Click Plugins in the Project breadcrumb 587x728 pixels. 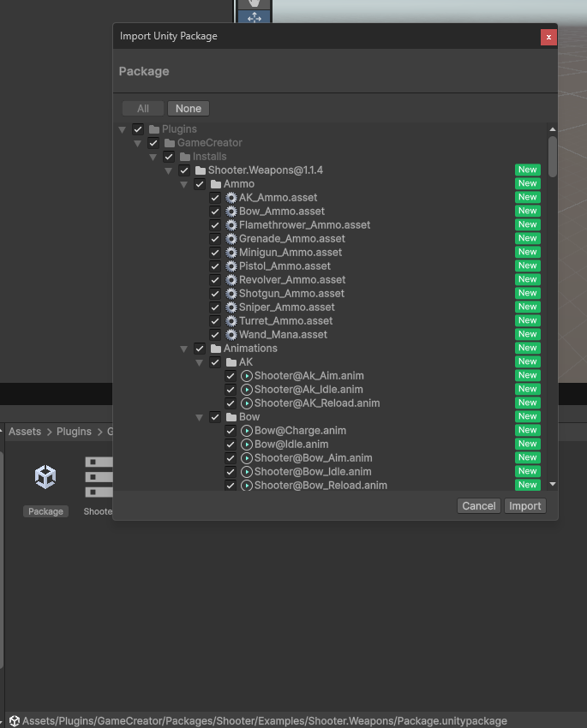click(74, 432)
